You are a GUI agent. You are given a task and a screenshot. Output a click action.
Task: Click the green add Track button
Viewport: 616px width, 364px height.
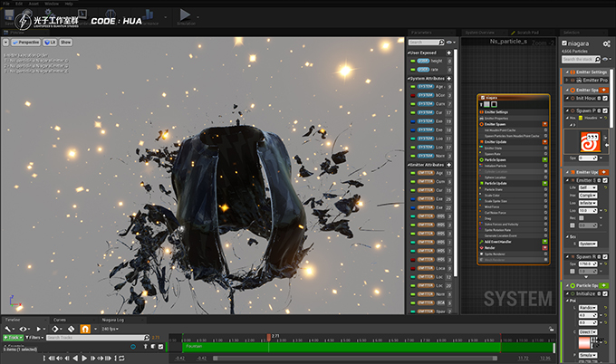coord(13,338)
